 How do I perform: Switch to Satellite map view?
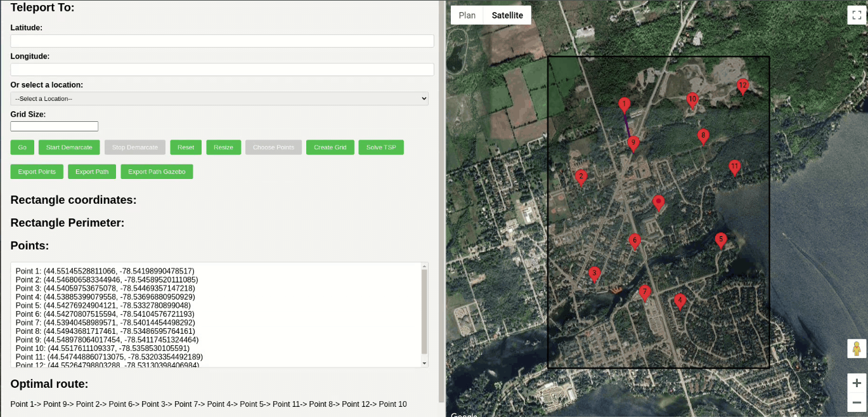[x=507, y=15]
